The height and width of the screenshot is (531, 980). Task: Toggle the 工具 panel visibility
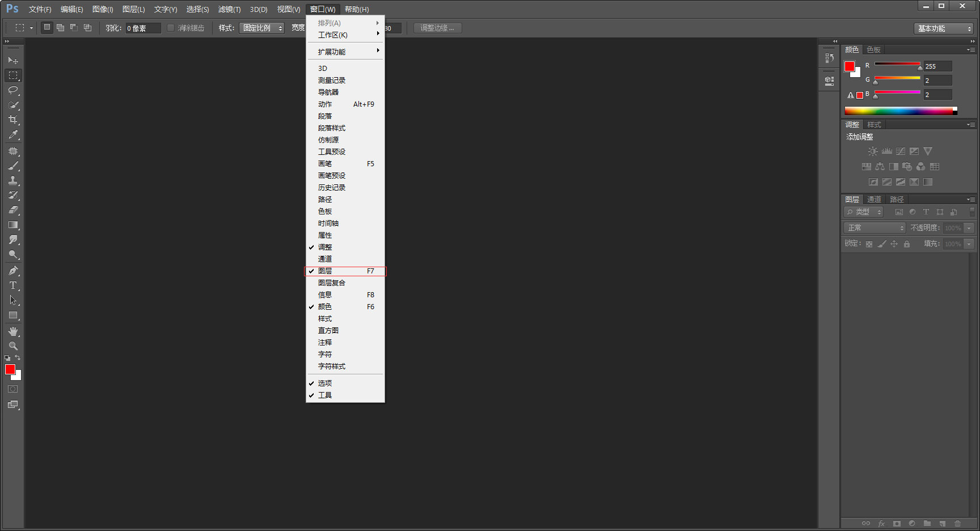(345, 395)
